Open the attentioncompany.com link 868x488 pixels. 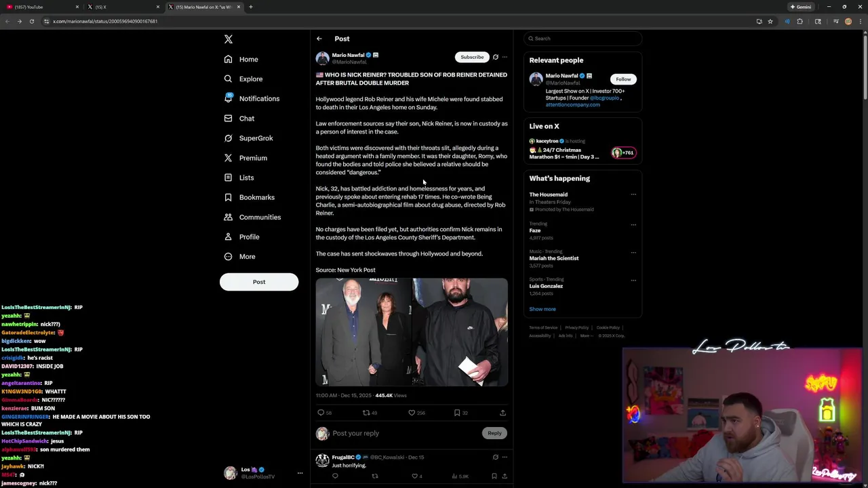tap(572, 104)
